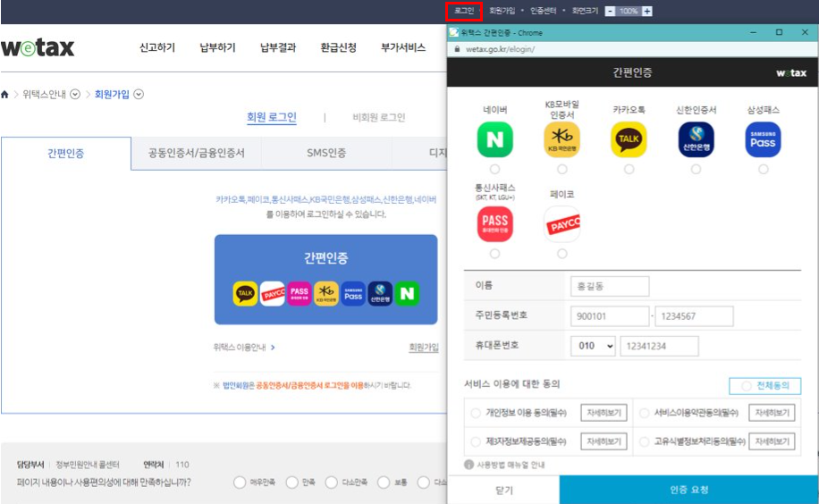Click the 위택스 이용안내 link
819x504 pixels.
click(x=244, y=348)
